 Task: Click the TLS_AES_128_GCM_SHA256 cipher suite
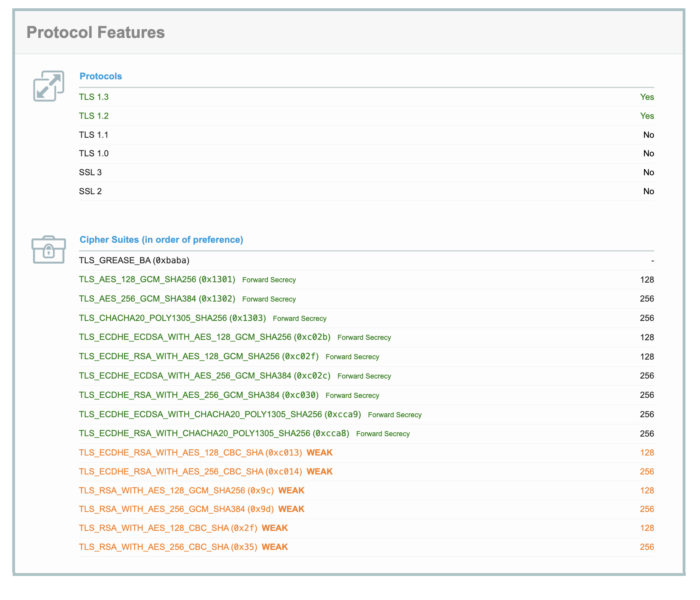pyautogui.click(x=157, y=280)
